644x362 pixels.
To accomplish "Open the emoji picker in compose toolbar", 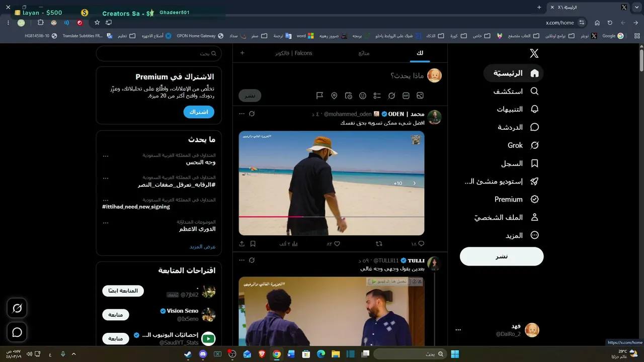I will click(x=363, y=96).
